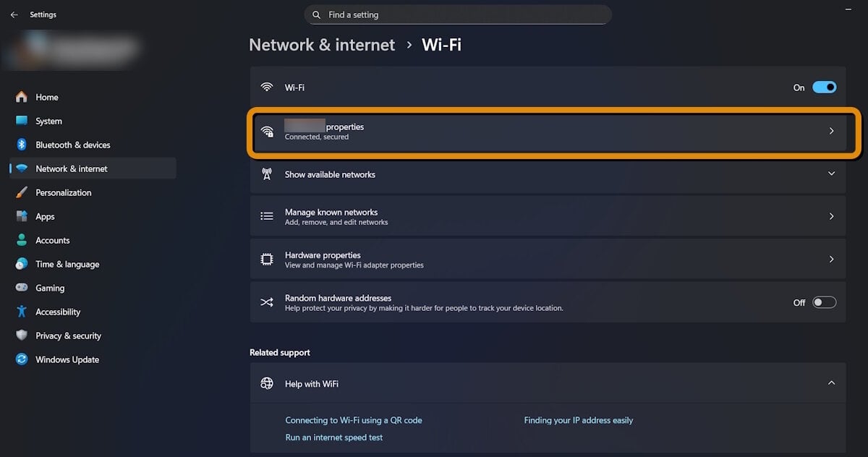Open connected network properties chevron
The height and width of the screenshot is (457, 868).
[831, 132]
